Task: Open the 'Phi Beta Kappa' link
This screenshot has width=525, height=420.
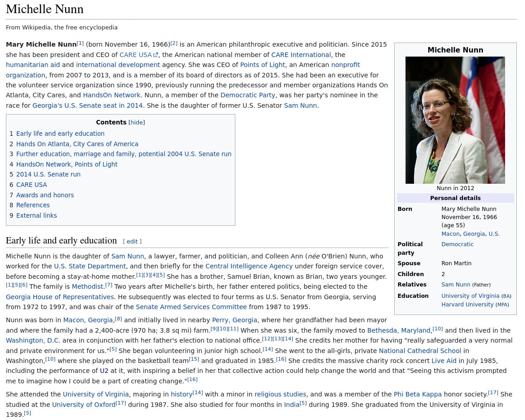Action: [418, 395]
